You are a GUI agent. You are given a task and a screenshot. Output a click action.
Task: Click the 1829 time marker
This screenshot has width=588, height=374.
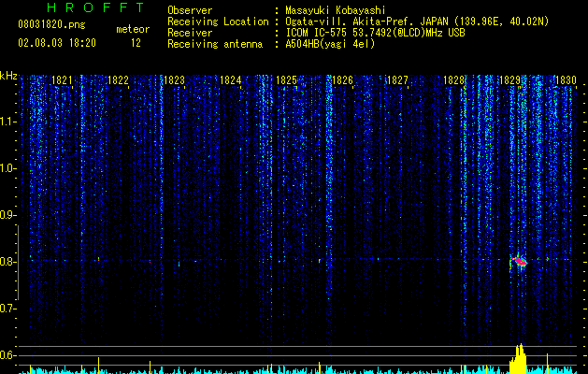click(x=510, y=80)
